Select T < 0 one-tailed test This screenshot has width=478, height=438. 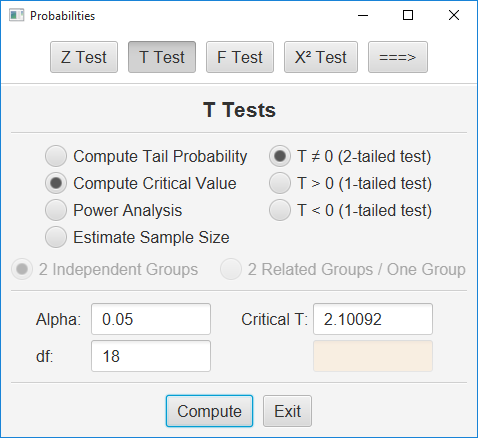tap(350, 210)
